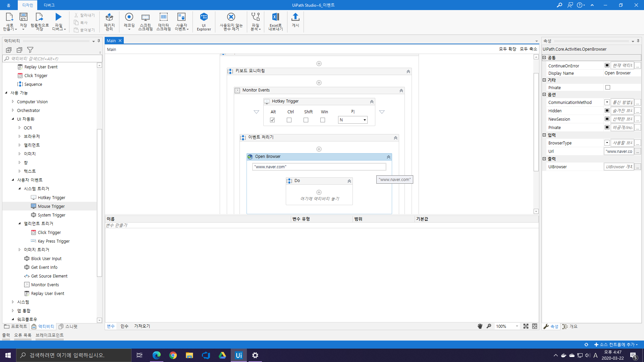Expand the Computer Vision tree node
Screen dimensions: 644x362
pos(13,102)
